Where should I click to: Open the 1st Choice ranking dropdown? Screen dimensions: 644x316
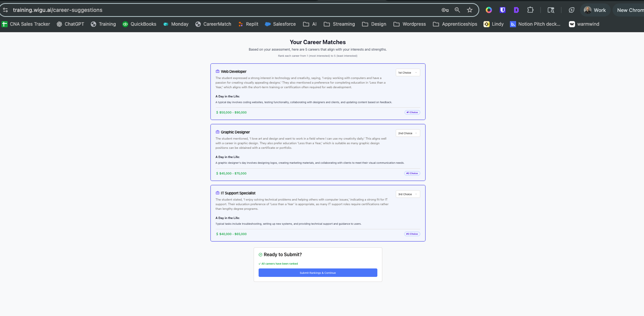pyautogui.click(x=408, y=72)
